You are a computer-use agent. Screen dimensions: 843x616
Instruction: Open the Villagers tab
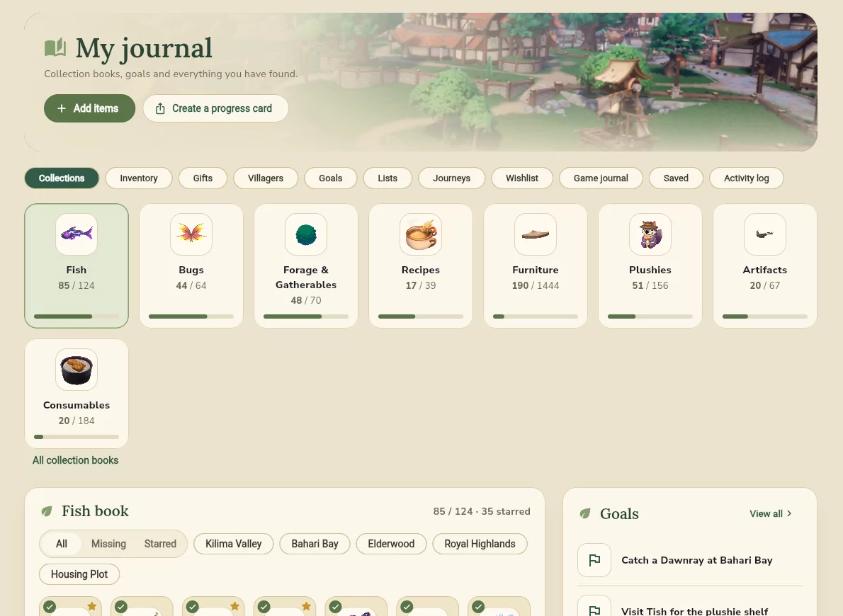click(266, 178)
